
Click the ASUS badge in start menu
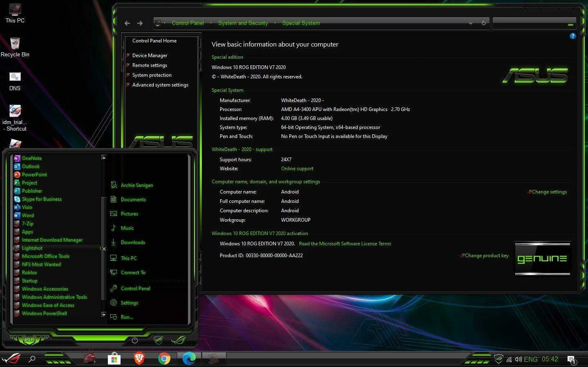click(x=29, y=340)
